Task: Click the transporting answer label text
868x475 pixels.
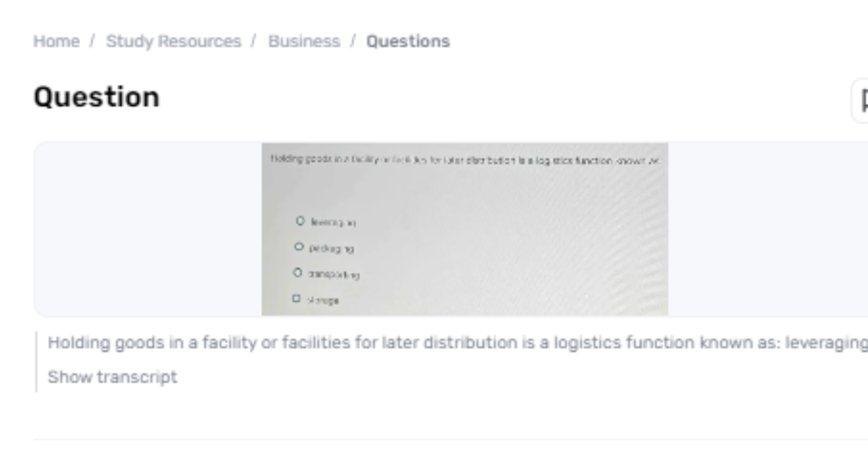Action: (x=334, y=274)
